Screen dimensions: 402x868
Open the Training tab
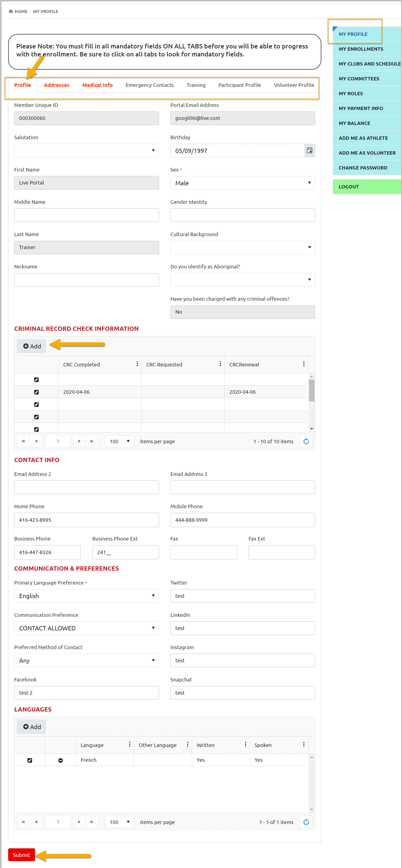pyautogui.click(x=196, y=85)
